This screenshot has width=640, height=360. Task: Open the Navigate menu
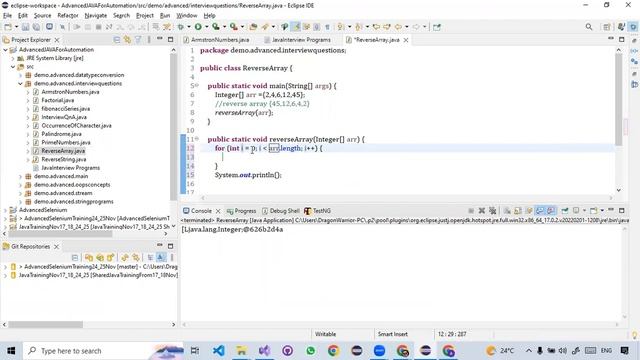click(x=96, y=16)
